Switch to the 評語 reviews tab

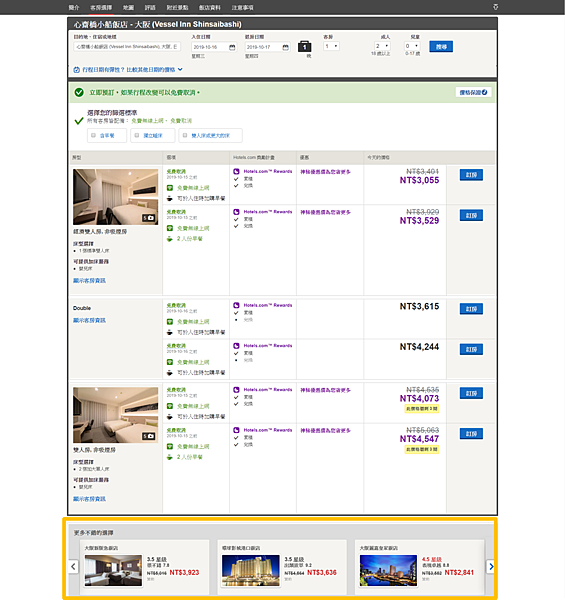[x=150, y=7]
